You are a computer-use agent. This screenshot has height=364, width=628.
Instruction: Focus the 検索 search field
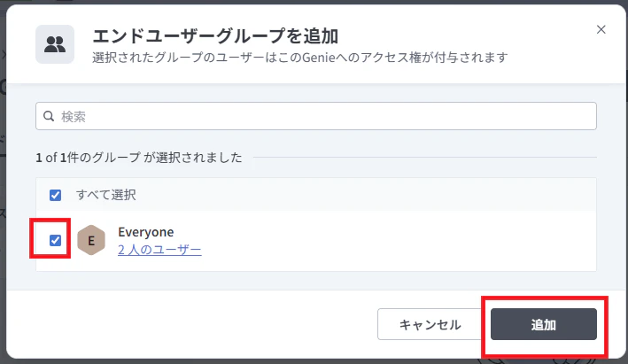[316, 116]
